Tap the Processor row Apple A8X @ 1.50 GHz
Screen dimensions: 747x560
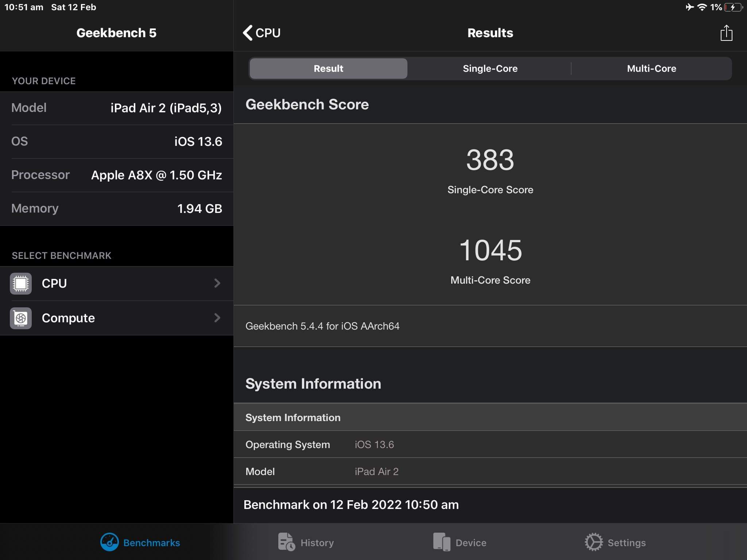coord(117,175)
